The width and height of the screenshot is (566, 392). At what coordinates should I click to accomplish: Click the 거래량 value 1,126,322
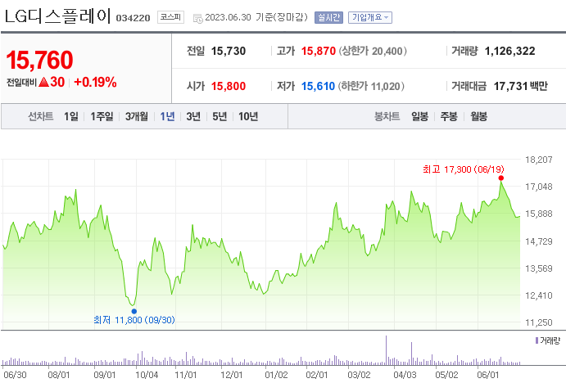[509, 52]
